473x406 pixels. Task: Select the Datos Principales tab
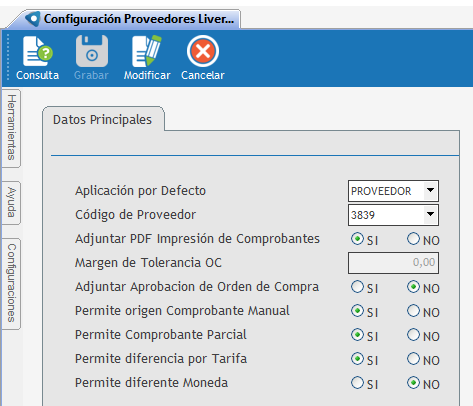103,120
